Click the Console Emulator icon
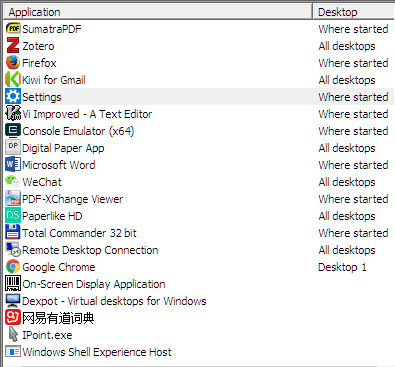This screenshot has width=395, height=367. (x=13, y=131)
